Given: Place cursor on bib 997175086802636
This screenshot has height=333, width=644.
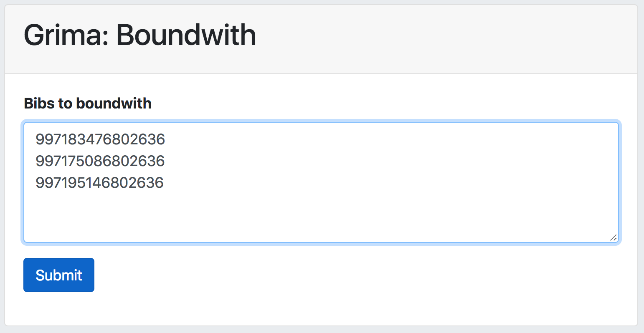Looking at the screenshot, I should pos(100,161).
